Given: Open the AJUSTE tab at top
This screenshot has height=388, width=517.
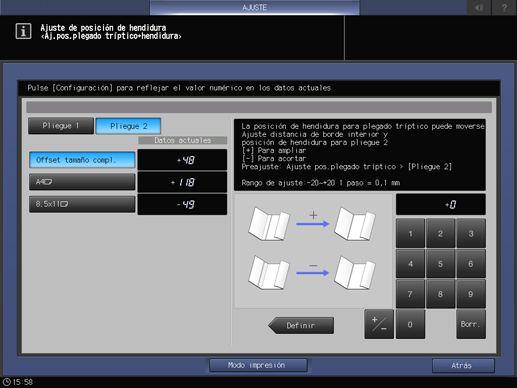Looking at the screenshot, I should [x=255, y=7].
